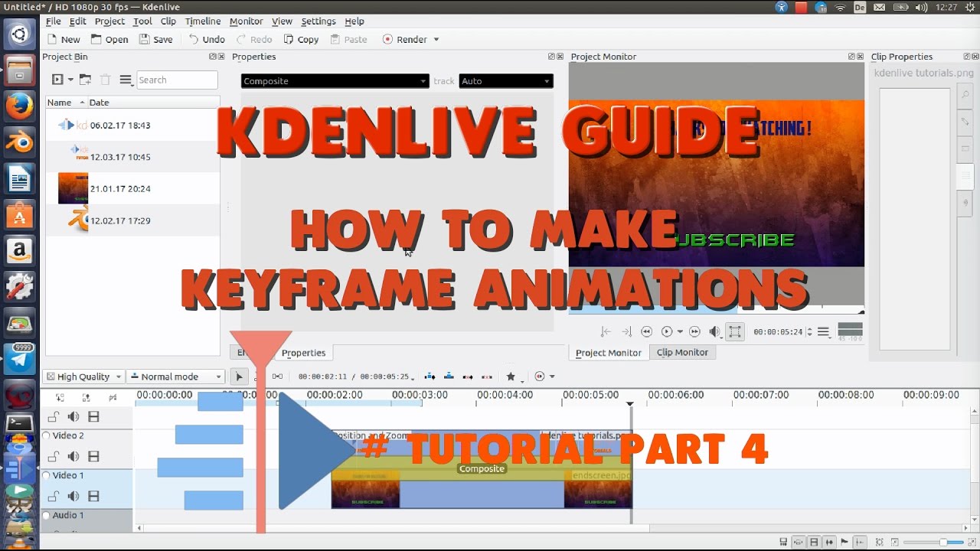The width and height of the screenshot is (980, 551).
Task: Open the Help menu
Action: click(x=354, y=21)
